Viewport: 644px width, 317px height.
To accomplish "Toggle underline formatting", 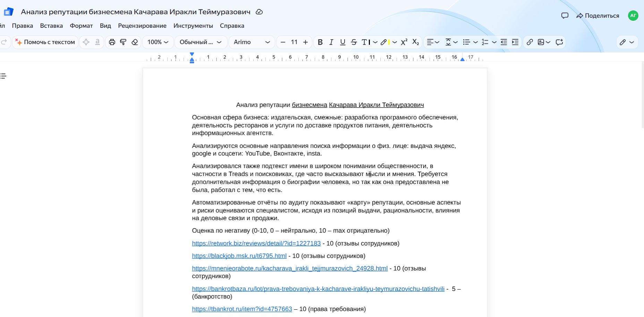I will click(x=343, y=42).
